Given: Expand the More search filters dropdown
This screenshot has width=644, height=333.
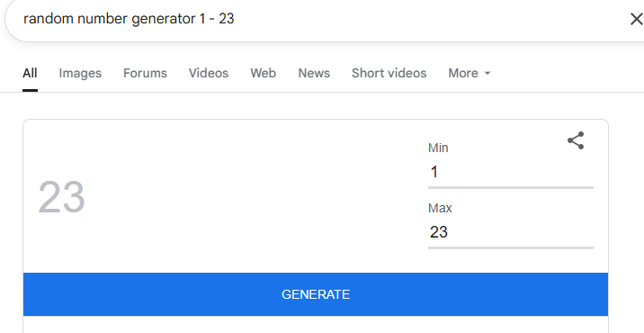Looking at the screenshot, I should (x=469, y=73).
